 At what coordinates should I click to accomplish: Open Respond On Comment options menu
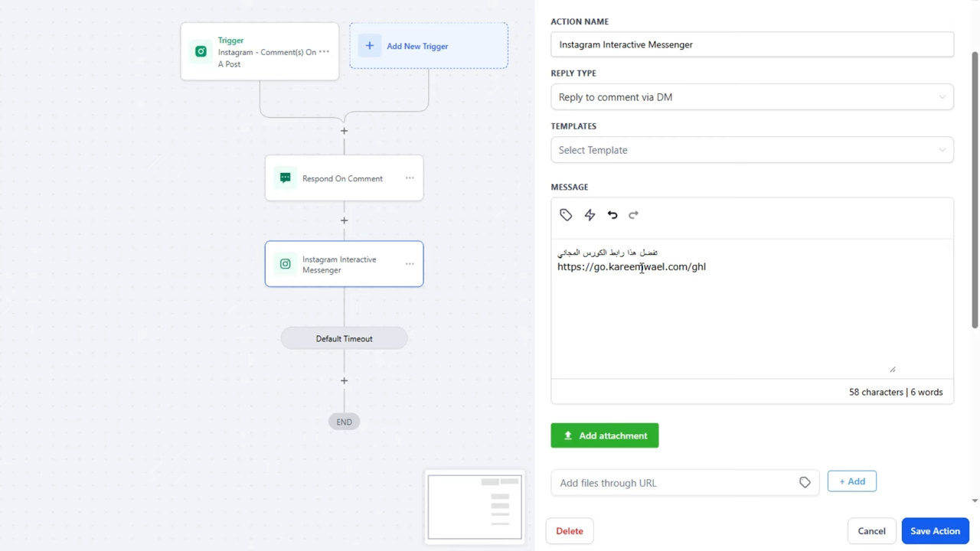[410, 178]
